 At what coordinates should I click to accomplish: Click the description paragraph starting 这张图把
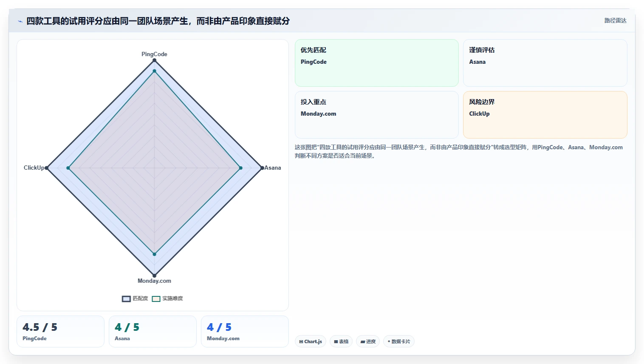(x=459, y=151)
